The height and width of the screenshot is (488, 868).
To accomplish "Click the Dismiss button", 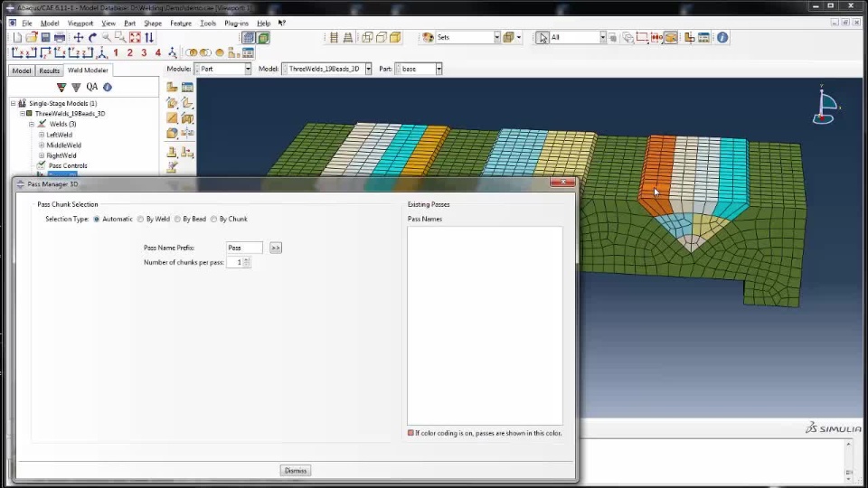I will click(x=296, y=471).
